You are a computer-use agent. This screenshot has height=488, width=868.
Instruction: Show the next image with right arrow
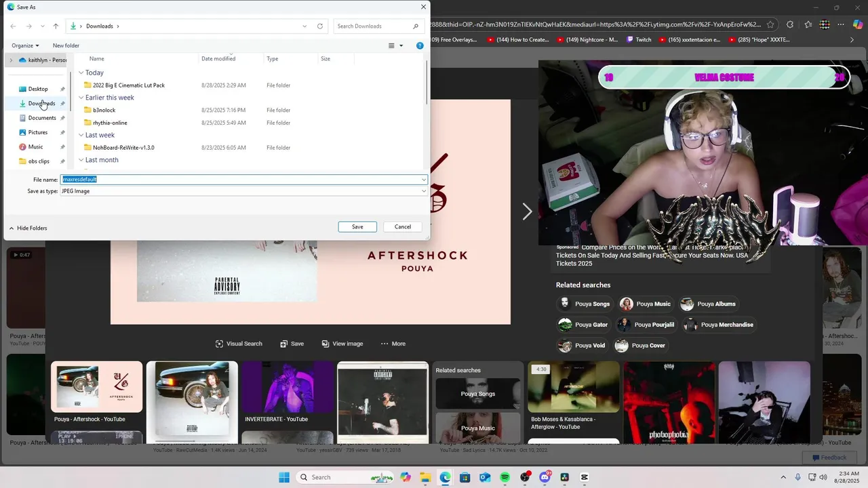pyautogui.click(x=527, y=211)
